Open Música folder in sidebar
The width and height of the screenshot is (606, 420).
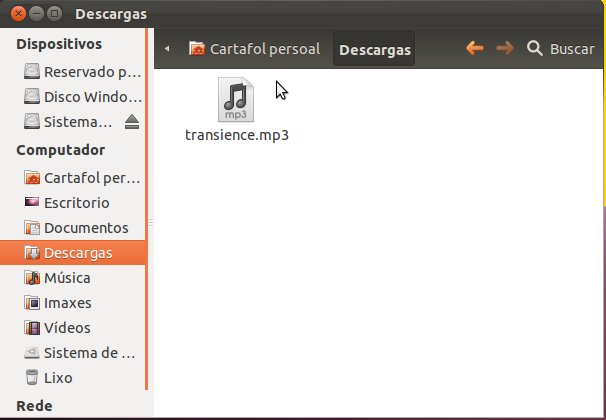click(73, 278)
